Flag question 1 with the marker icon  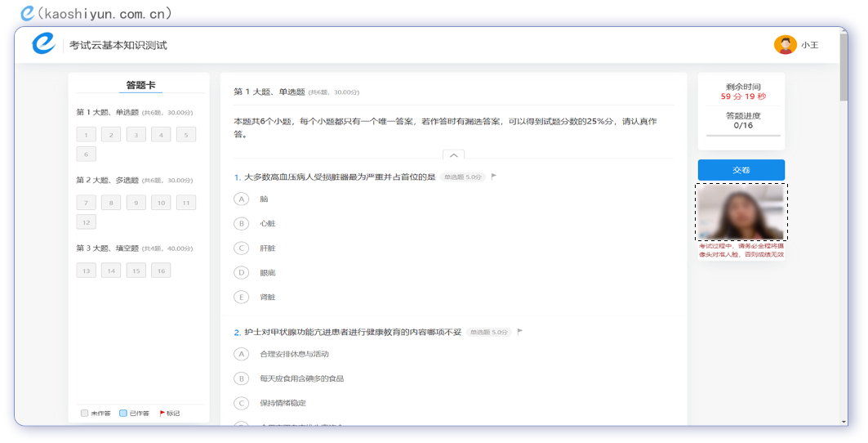point(494,177)
